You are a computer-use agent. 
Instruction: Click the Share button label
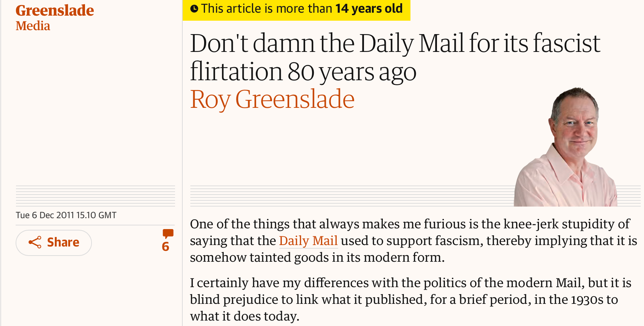[x=63, y=242]
